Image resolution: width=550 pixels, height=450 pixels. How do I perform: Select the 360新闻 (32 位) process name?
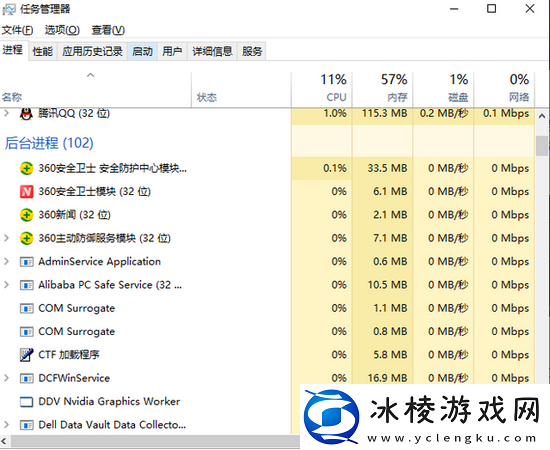74,215
